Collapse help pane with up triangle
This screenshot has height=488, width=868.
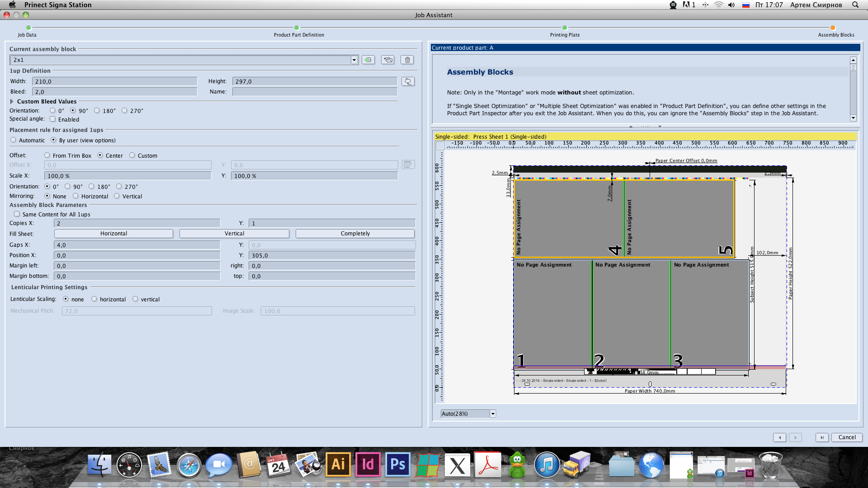point(631,127)
